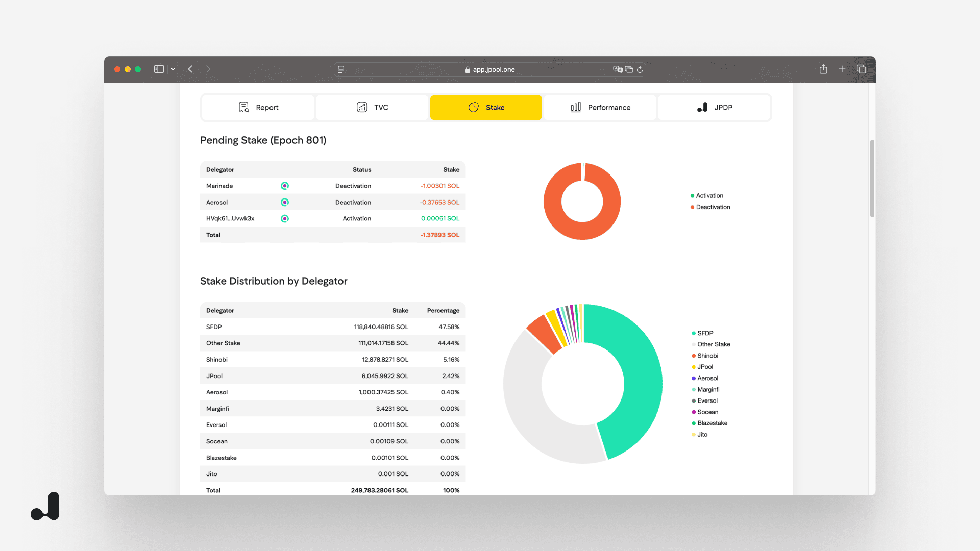Toggle Shinobi in the chart legend
Screen dimensions: 980x551
(x=705, y=356)
